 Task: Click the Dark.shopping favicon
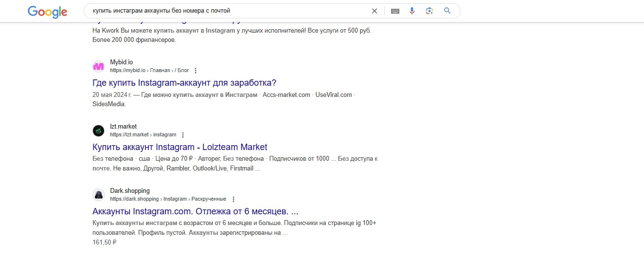(99, 195)
